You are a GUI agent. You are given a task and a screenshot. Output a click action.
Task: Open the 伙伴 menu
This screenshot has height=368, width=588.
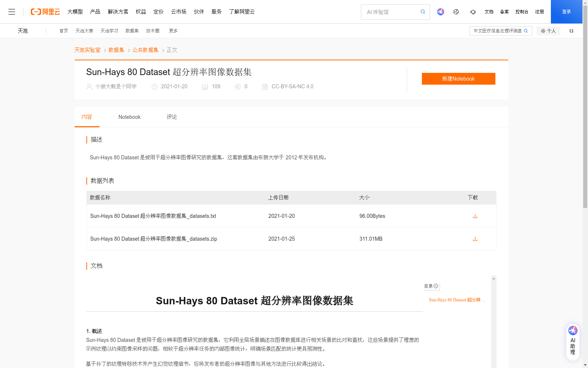(199, 12)
